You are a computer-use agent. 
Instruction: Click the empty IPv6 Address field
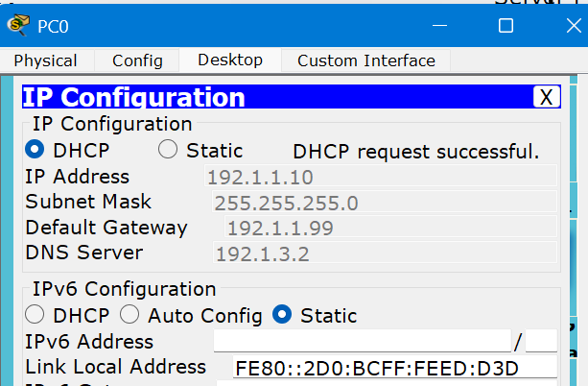(362, 342)
